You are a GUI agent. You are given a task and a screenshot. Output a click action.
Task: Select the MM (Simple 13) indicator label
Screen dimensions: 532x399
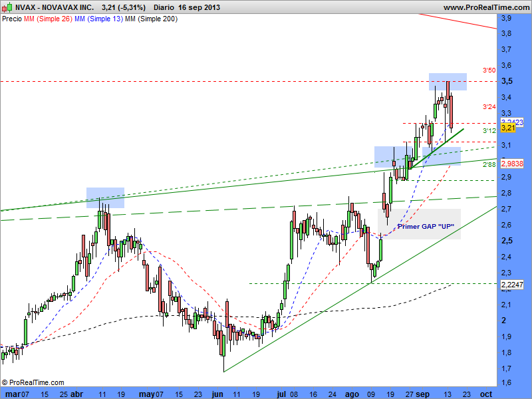point(98,19)
